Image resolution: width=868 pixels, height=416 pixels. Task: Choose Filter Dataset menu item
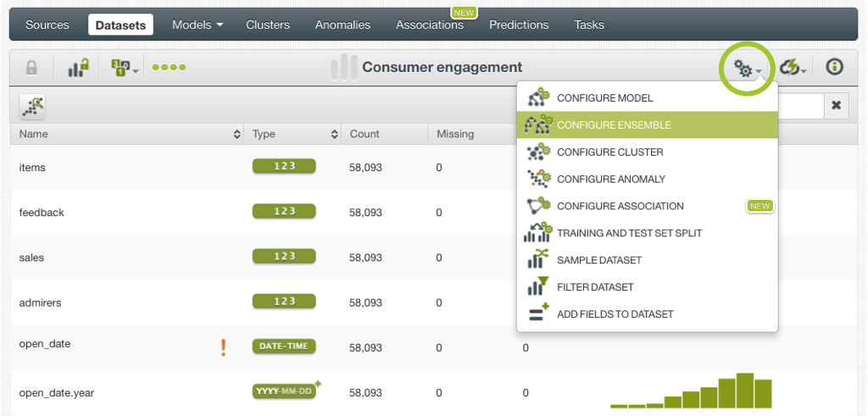point(595,287)
